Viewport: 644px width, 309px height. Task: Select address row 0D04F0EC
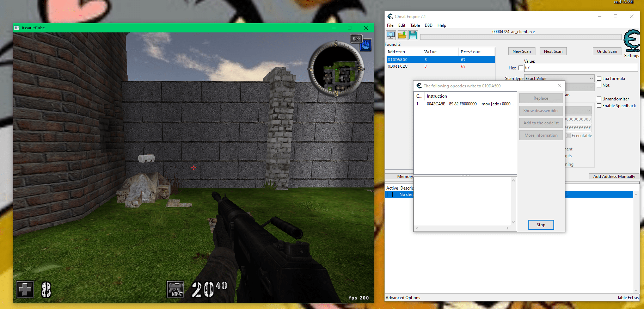tap(441, 66)
